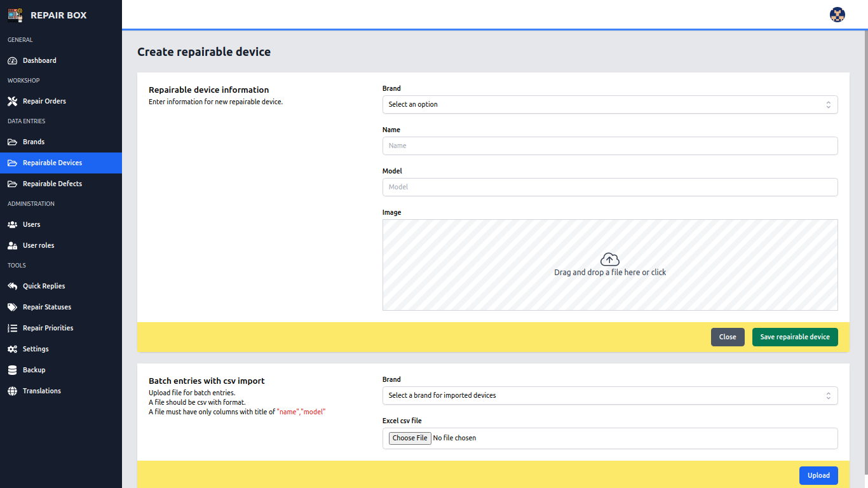The width and height of the screenshot is (868, 488).
Task: Select Repair Priorities in the sidebar
Action: click(x=48, y=328)
